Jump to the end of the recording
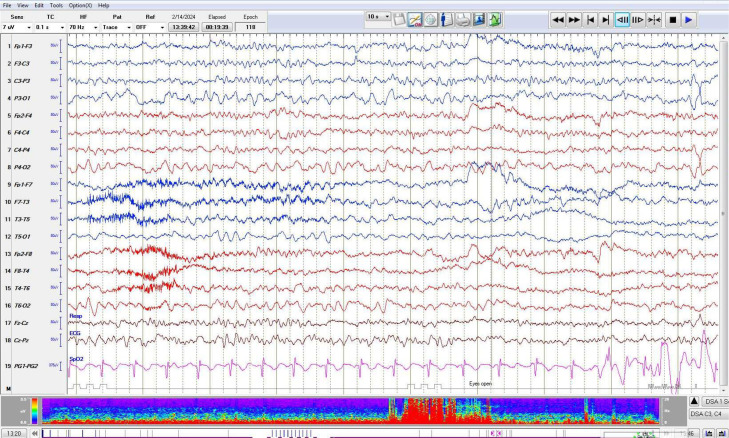Image resolution: width=729 pixels, height=438 pixels. pyautogui.click(x=605, y=20)
